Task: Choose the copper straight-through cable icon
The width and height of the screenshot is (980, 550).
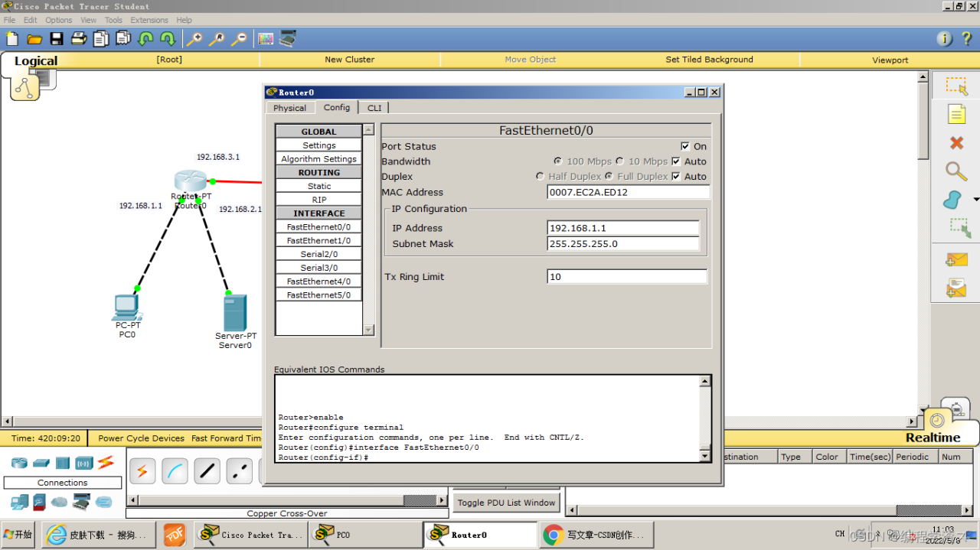Action: click(x=207, y=471)
